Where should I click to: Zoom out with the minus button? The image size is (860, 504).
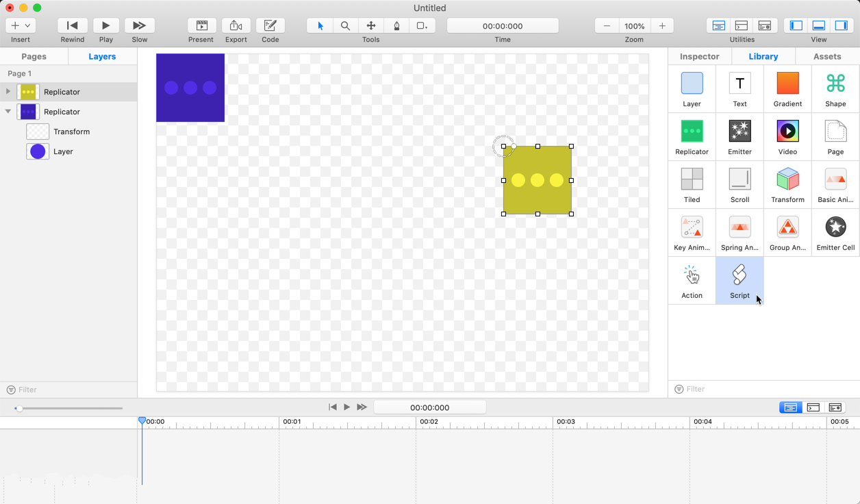click(607, 25)
